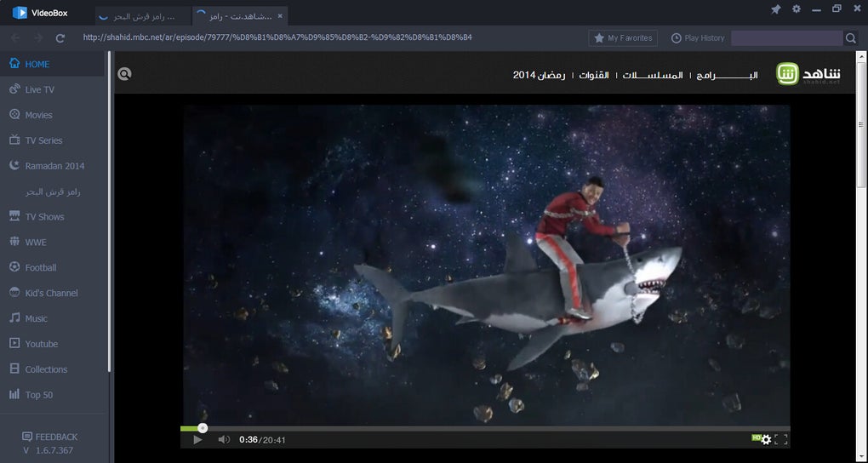The width and height of the screenshot is (868, 463).
Task: Open My Favorites
Action: (623, 37)
